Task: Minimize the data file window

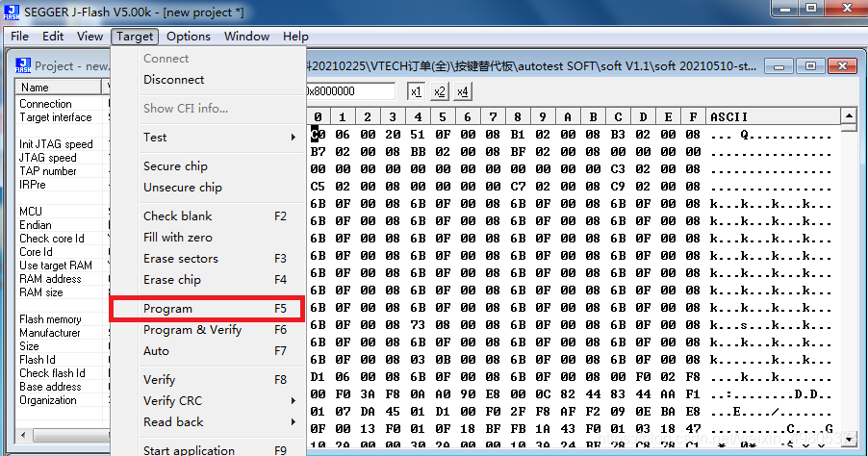Action: click(x=779, y=66)
